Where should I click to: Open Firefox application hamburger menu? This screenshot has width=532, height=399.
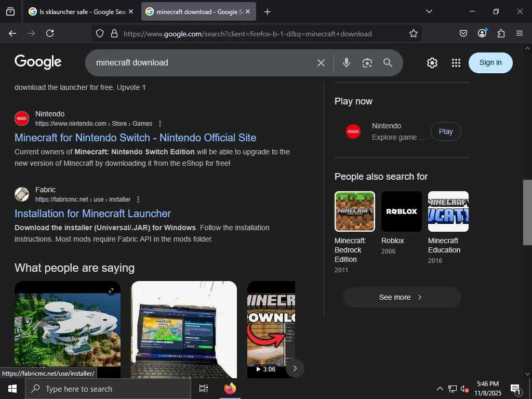pos(520,33)
